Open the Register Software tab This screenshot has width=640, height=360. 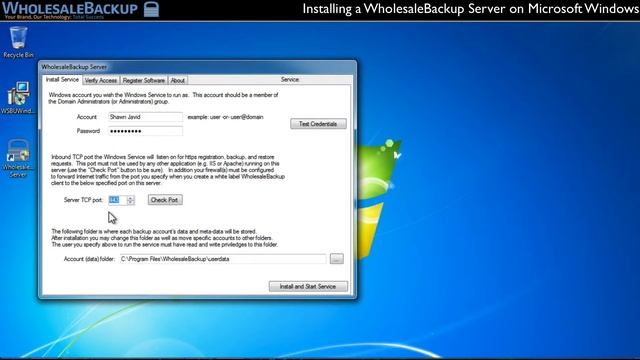[144, 80]
